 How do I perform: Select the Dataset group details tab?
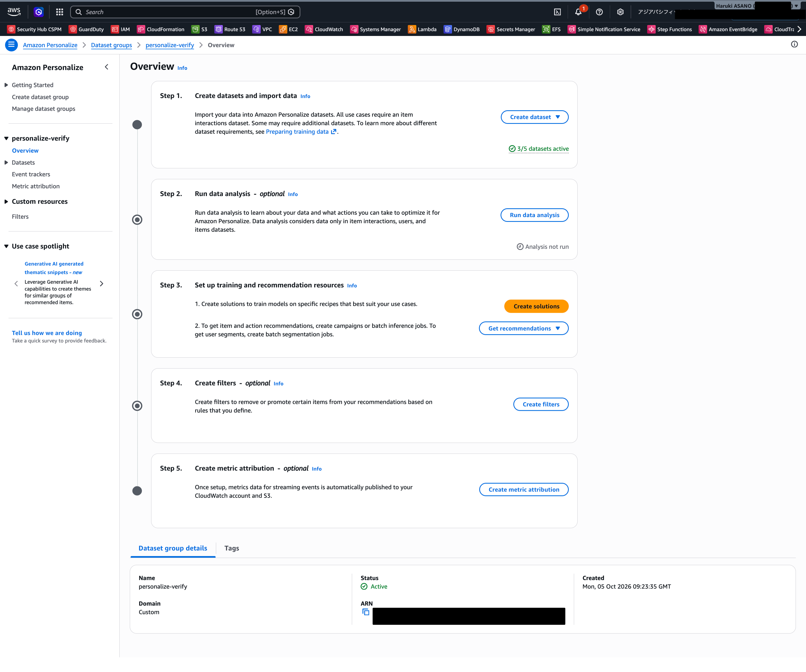[x=173, y=548]
